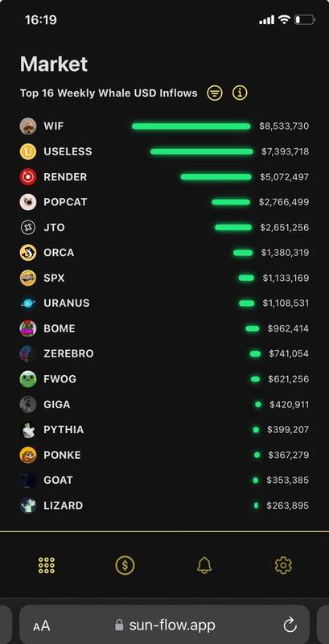The height and width of the screenshot is (644, 329).
Task: Open the filter icon beside Whale Inflows
Action: point(215,93)
